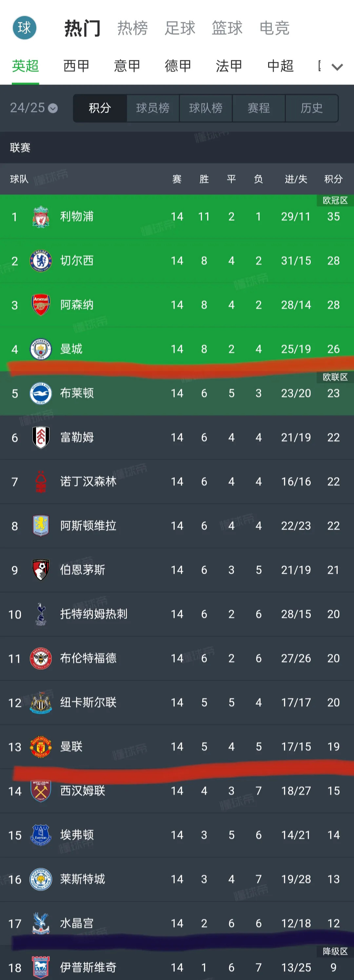Screen dimensions: 354x980
Task: Open the 24/25 season dropdown
Action: 33,108
